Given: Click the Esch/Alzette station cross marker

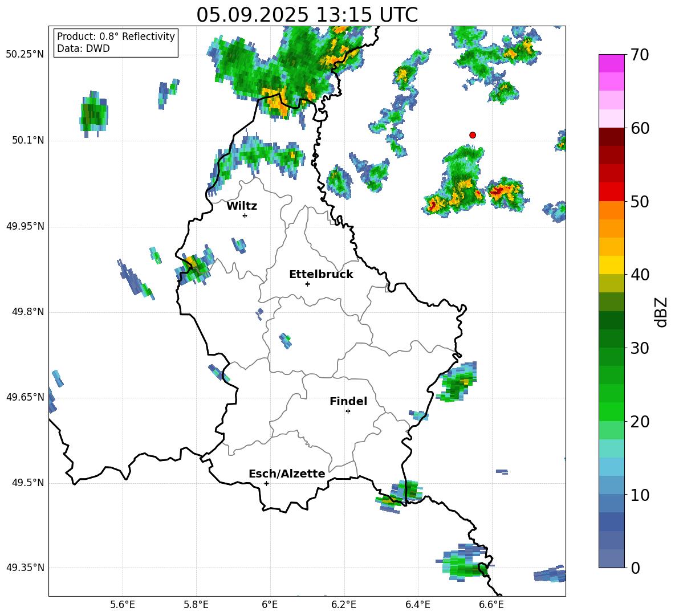Looking at the screenshot, I should [266, 483].
